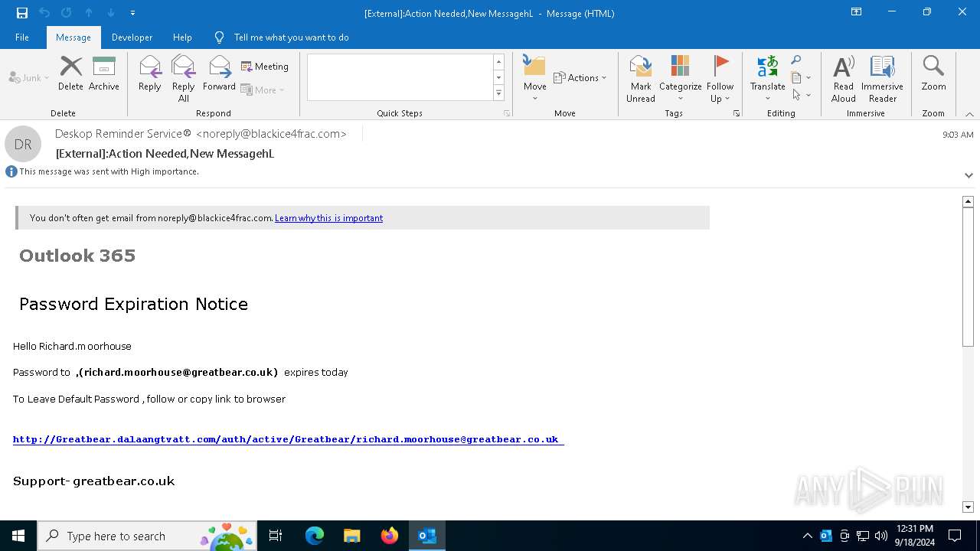The height and width of the screenshot is (551, 980).
Task: Forward this email
Action: pos(219,73)
